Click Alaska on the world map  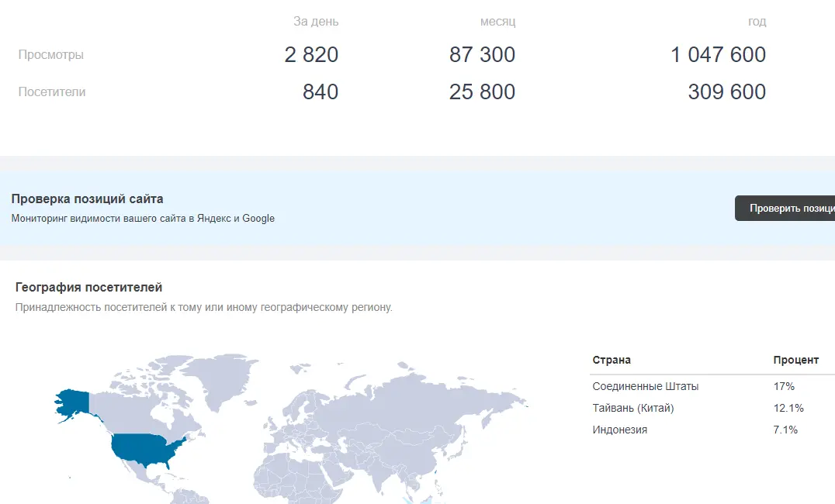coord(74,402)
